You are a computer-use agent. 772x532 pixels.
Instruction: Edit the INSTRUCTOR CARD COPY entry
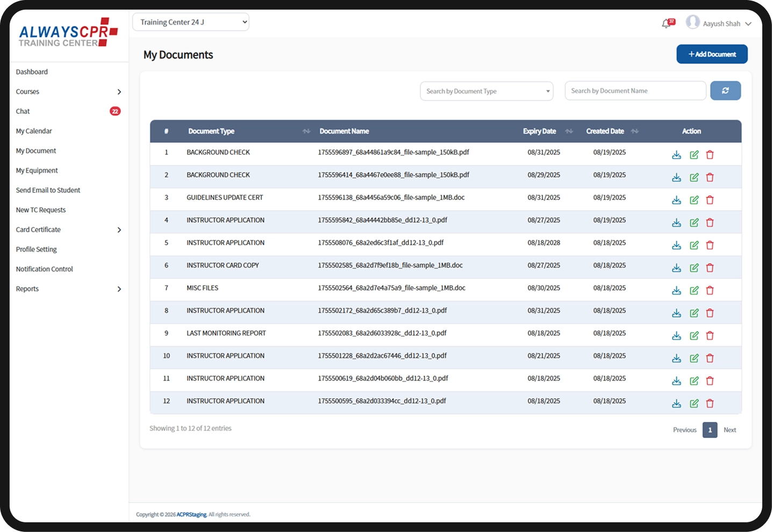click(694, 268)
